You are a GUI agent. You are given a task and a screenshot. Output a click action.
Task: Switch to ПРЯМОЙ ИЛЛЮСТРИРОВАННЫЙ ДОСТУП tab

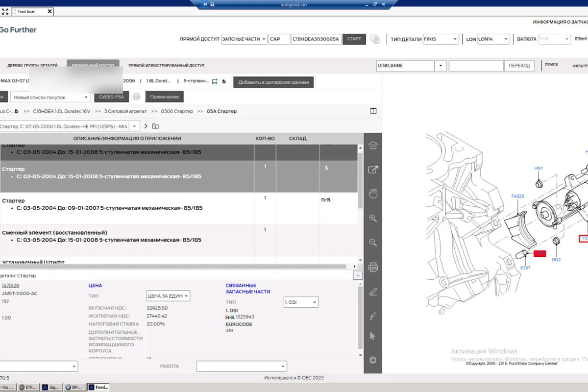coord(166,65)
